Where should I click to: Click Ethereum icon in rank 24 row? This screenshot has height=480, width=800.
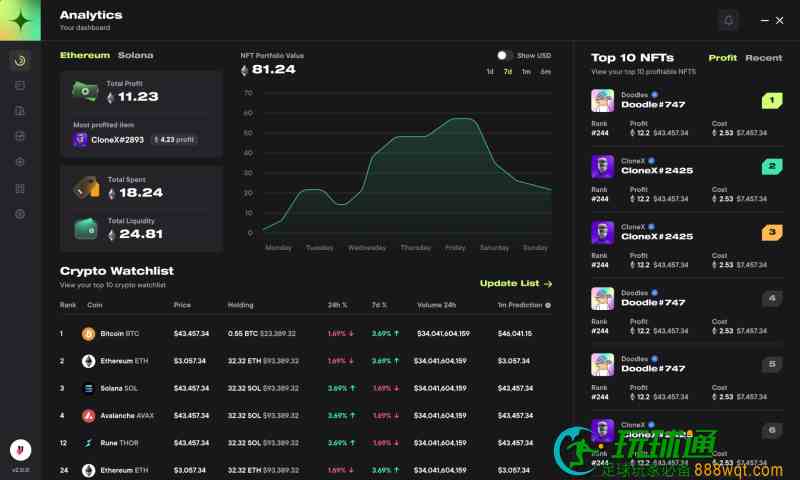88,470
